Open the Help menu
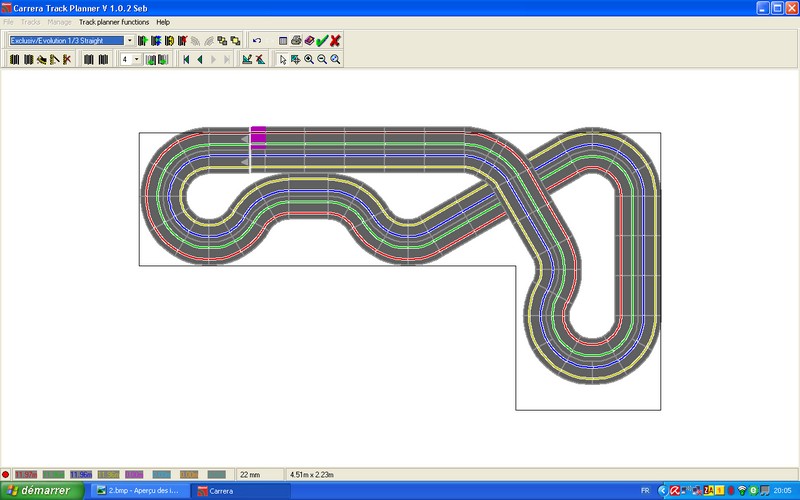Screen dimensions: 800x500 point(163,21)
